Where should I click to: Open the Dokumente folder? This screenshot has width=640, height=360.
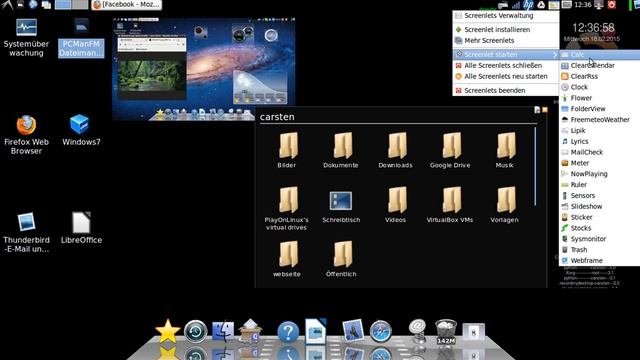(x=341, y=150)
